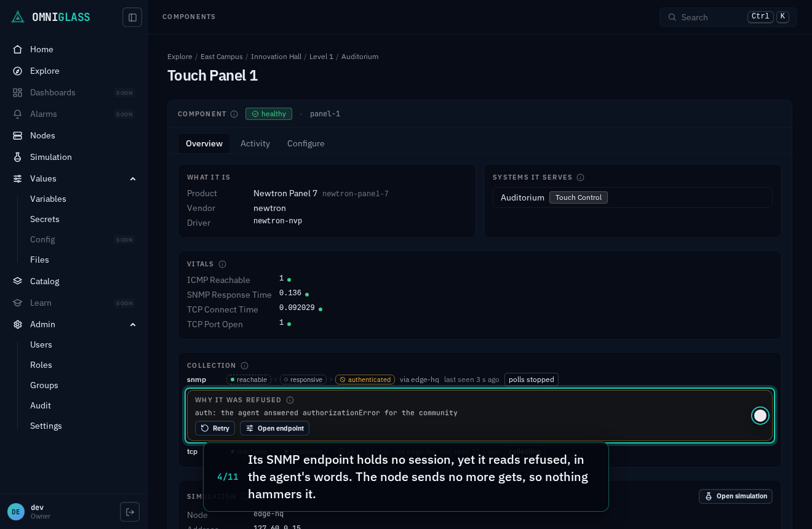Click the healthy status badge
Image resolution: width=812 pixels, height=529 pixels.
269,114
